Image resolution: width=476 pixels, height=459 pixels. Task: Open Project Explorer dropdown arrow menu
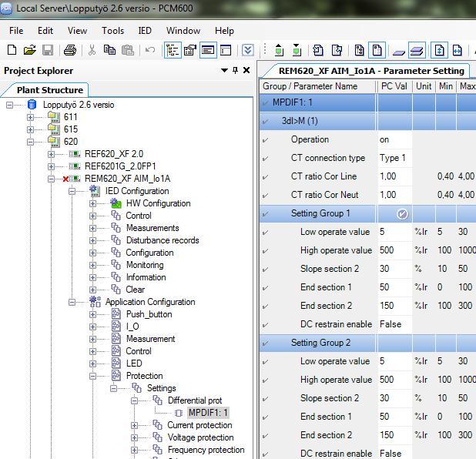click(x=224, y=70)
